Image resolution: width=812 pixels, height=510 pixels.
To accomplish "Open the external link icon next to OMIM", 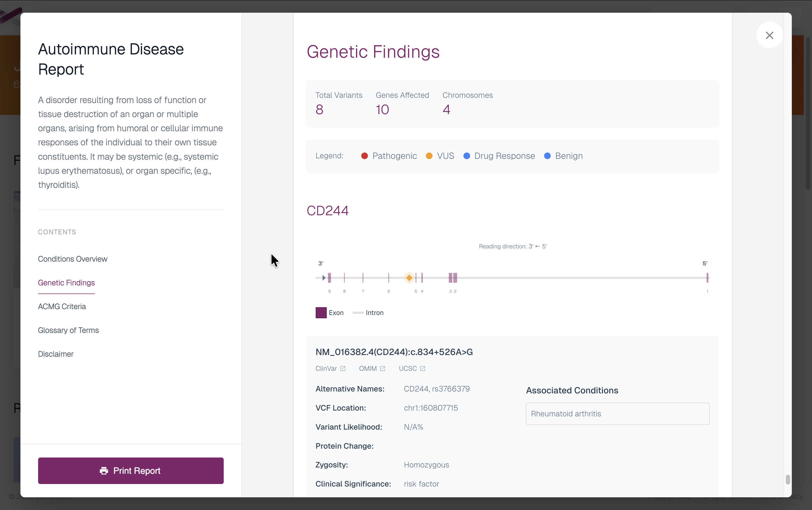I will coord(383,368).
